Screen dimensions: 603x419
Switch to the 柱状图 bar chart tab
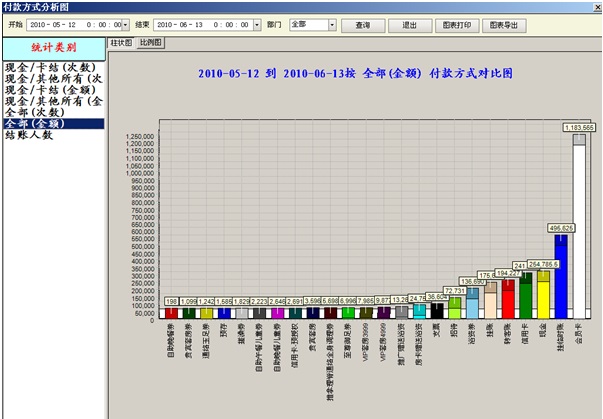pos(121,43)
